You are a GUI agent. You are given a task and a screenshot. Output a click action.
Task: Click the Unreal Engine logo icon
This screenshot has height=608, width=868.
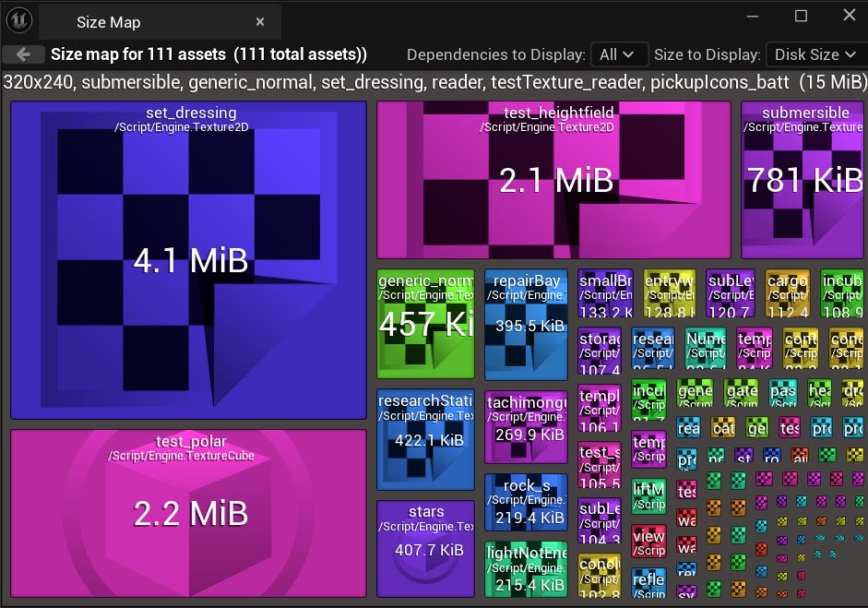tap(19, 20)
